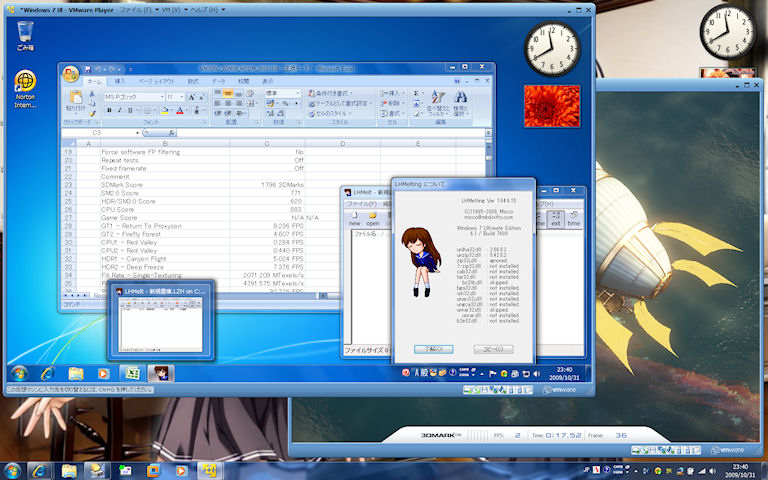Click the Decrease Font Size icon in Excel
This screenshot has height=480, width=768.
(201, 97)
